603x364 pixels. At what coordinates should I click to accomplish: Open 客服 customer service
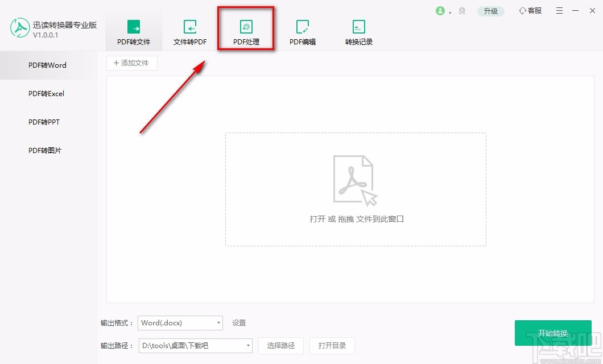(x=529, y=10)
